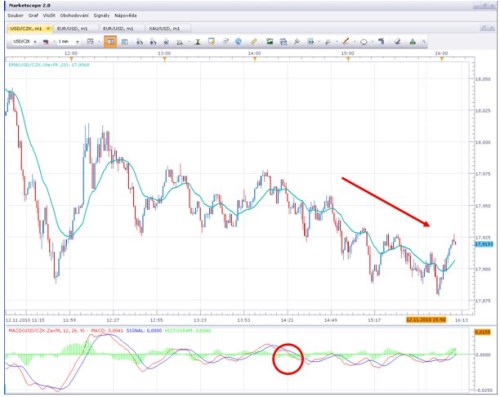The width and height of the screenshot is (500, 397).
Task: Open the Signály menu
Action: [x=101, y=15]
